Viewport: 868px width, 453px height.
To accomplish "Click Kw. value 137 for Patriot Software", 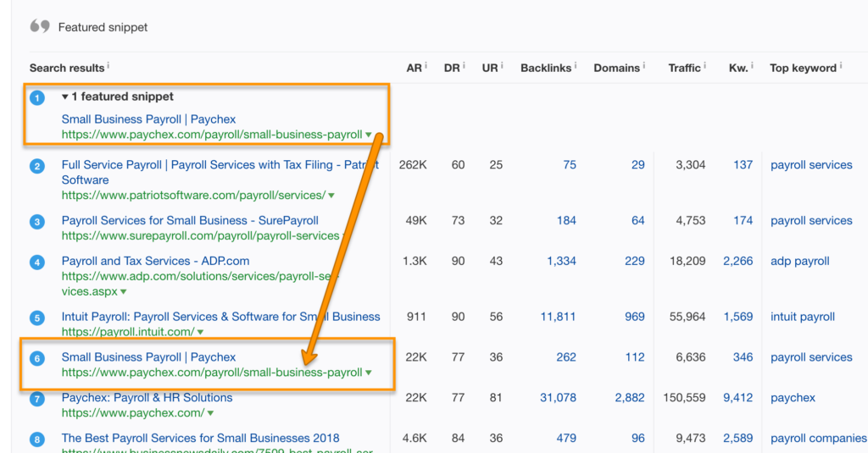I will [743, 165].
